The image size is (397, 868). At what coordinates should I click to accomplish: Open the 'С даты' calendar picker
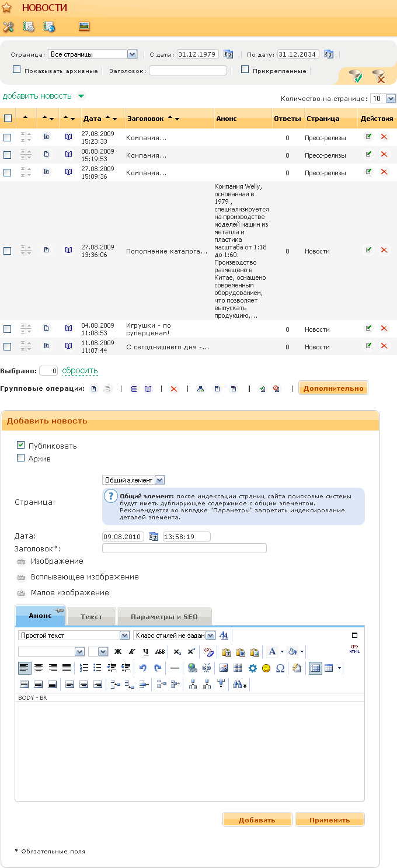(228, 54)
